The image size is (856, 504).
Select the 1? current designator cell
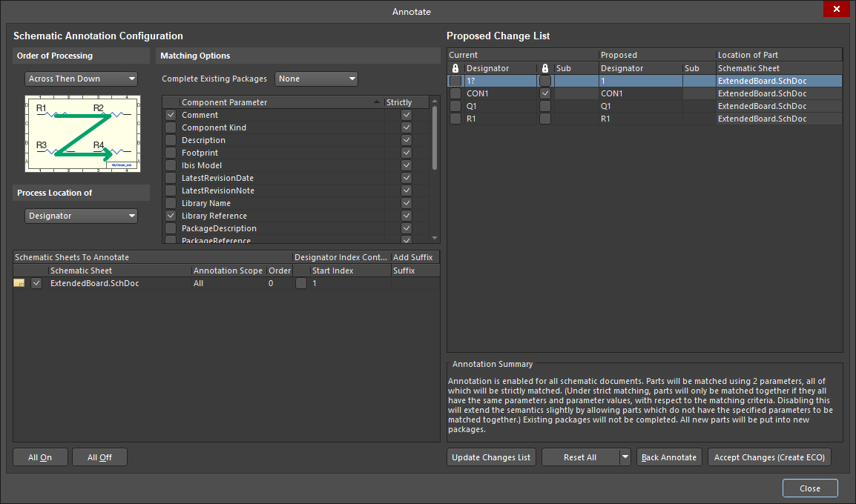tap(500, 81)
